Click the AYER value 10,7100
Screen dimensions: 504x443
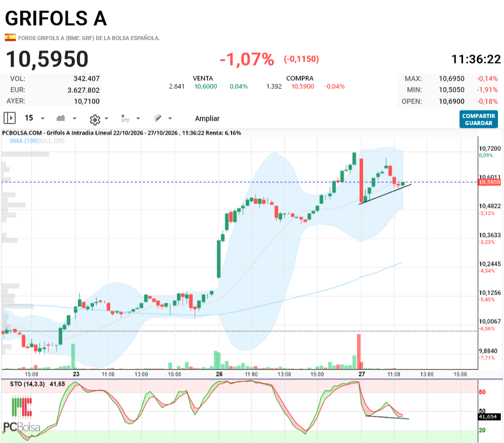coord(87,101)
